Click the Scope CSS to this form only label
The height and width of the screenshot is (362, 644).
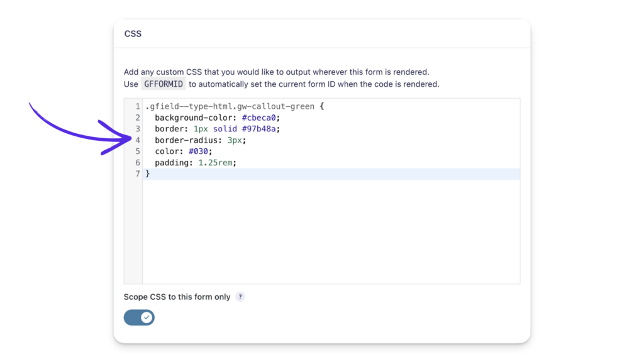point(177,297)
